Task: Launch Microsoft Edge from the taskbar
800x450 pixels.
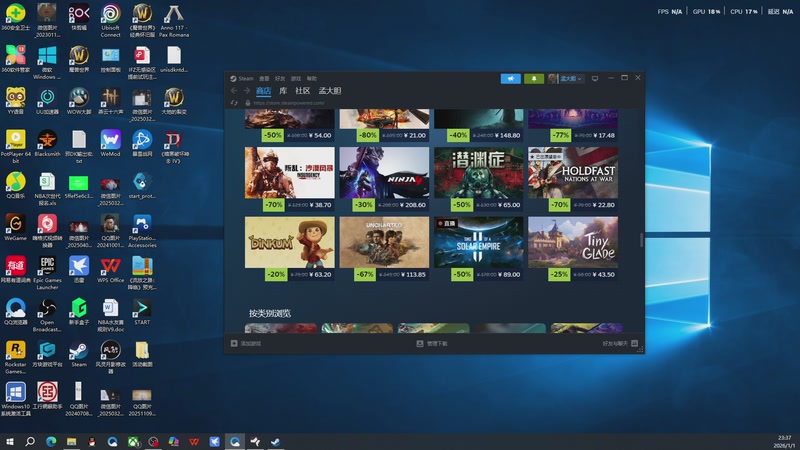Action: [x=51, y=441]
